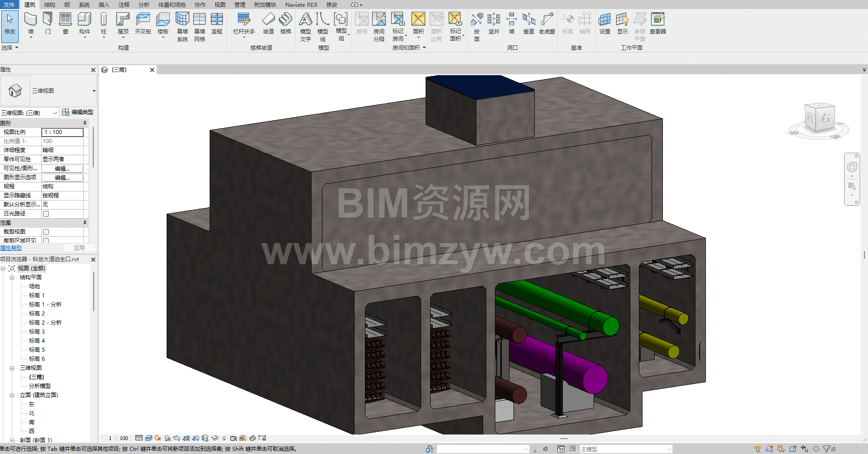The image size is (868, 454).
Task: Select the 栏杆扶手 (Railing) tool
Action: (x=244, y=24)
